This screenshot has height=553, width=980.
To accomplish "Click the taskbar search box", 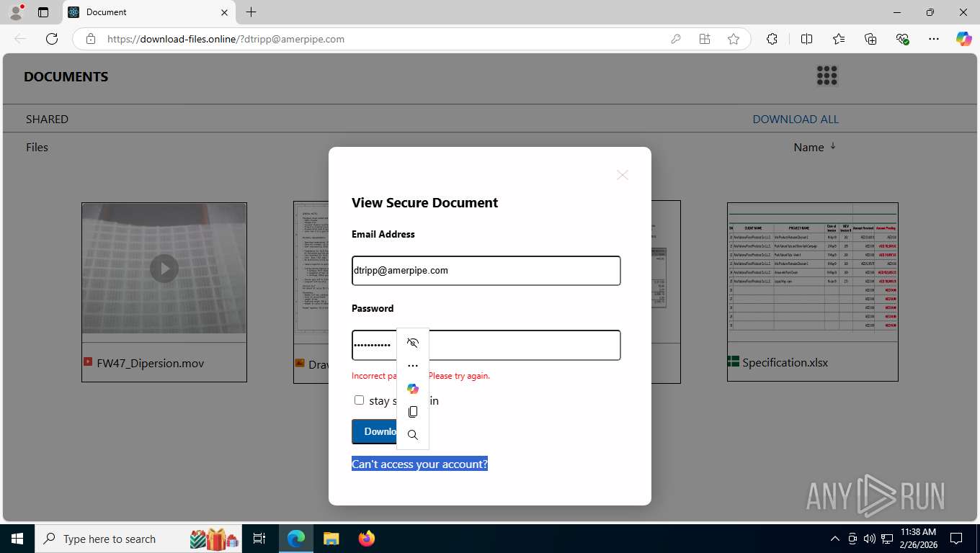I will pyautogui.click(x=138, y=539).
